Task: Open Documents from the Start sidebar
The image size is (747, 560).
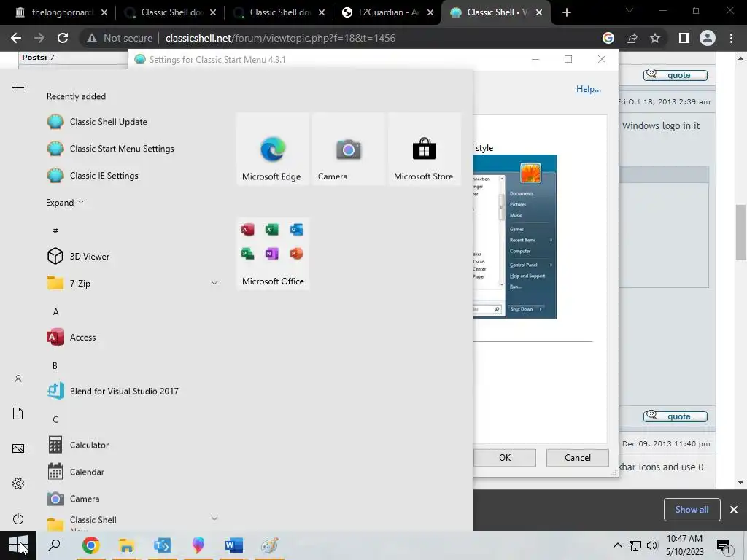Action: pos(18,413)
